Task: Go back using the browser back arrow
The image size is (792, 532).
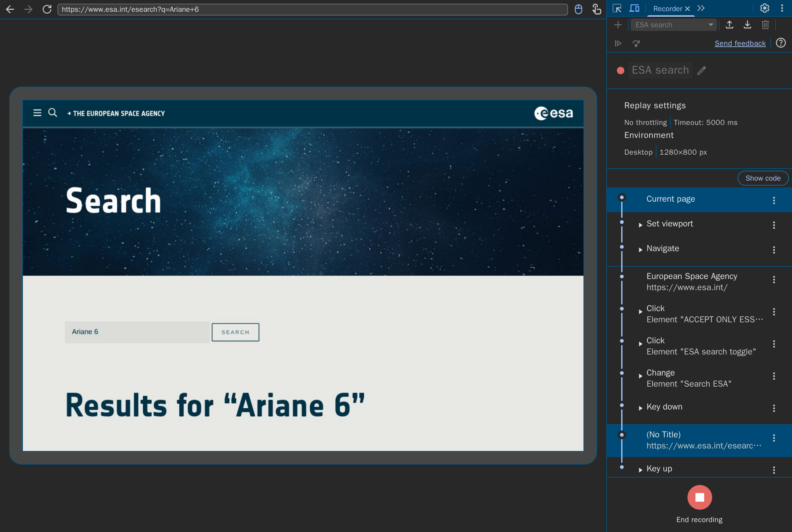Action: 10,9
